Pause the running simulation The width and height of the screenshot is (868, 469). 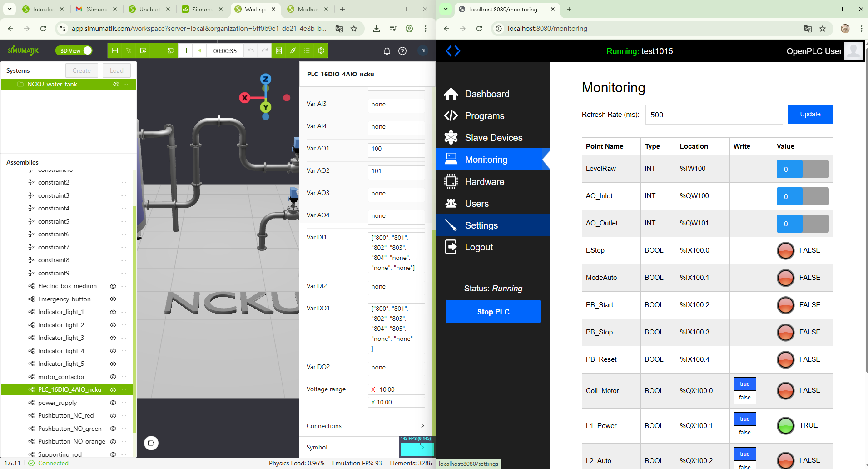click(x=185, y=50)
